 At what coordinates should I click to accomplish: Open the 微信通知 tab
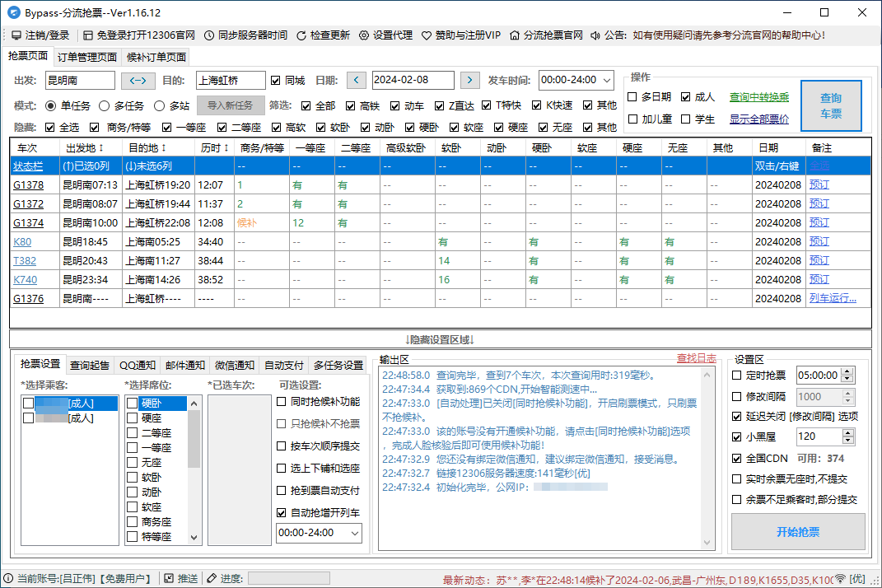point(235,366)
